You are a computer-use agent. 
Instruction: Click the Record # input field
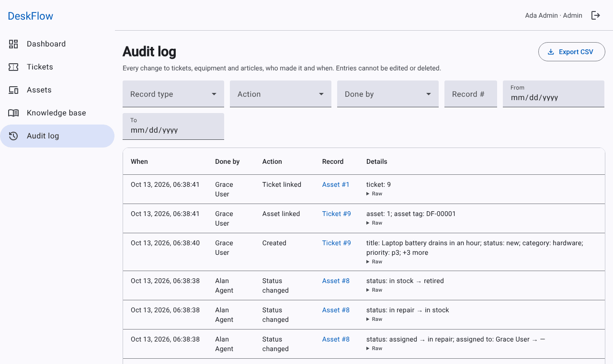471,94
